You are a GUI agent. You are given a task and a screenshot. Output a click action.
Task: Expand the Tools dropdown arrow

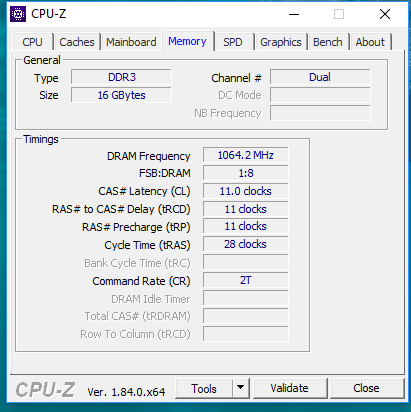240,388
